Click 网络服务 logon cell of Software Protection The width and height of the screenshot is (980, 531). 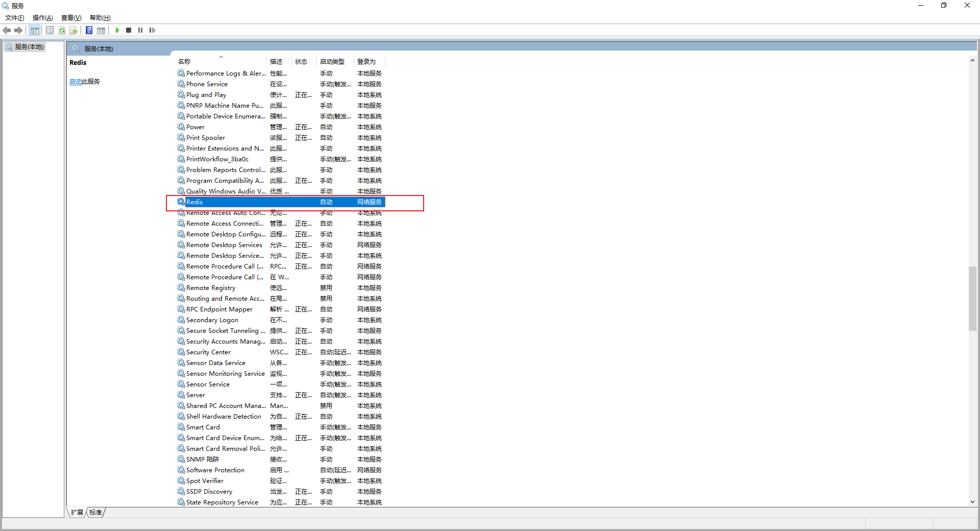tap(370, 470)
